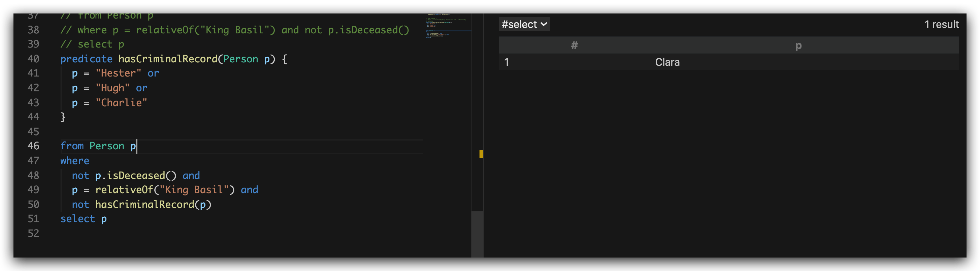Open the #select result set dropdown
This screenshot has width=980, height=271.
click(x=524, y=24)
